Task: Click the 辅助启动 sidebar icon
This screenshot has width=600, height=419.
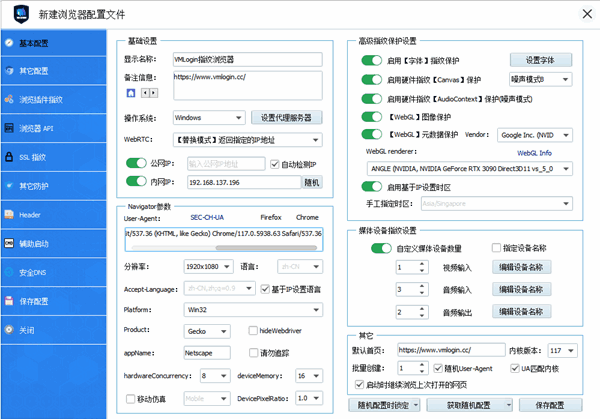Action: (x=9, y=243)
